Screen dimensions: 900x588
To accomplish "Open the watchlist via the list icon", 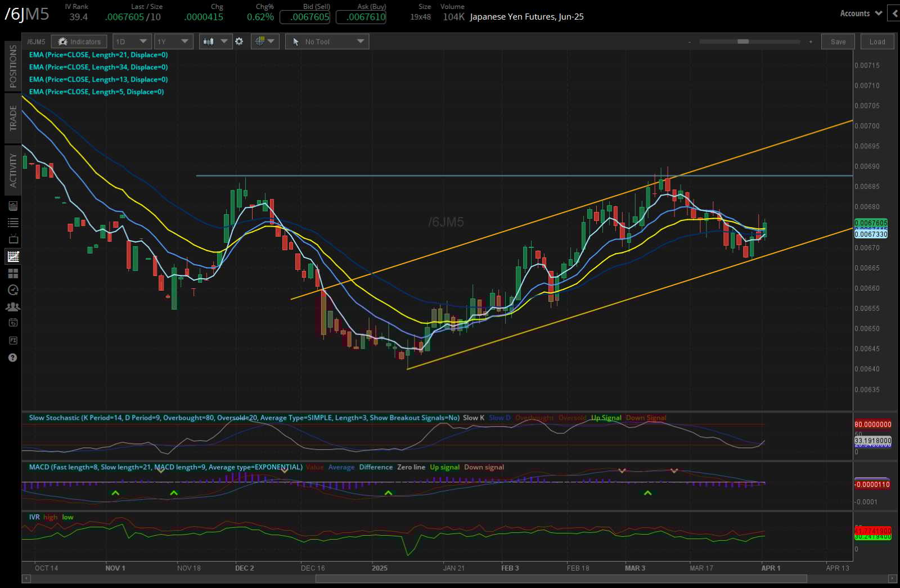I will 12,222.
